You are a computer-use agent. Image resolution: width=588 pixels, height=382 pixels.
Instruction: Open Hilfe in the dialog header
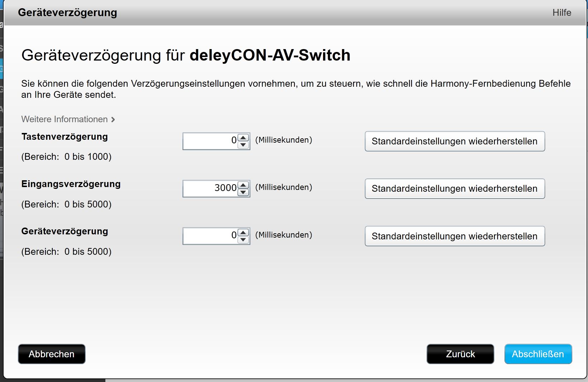(561, 13)
